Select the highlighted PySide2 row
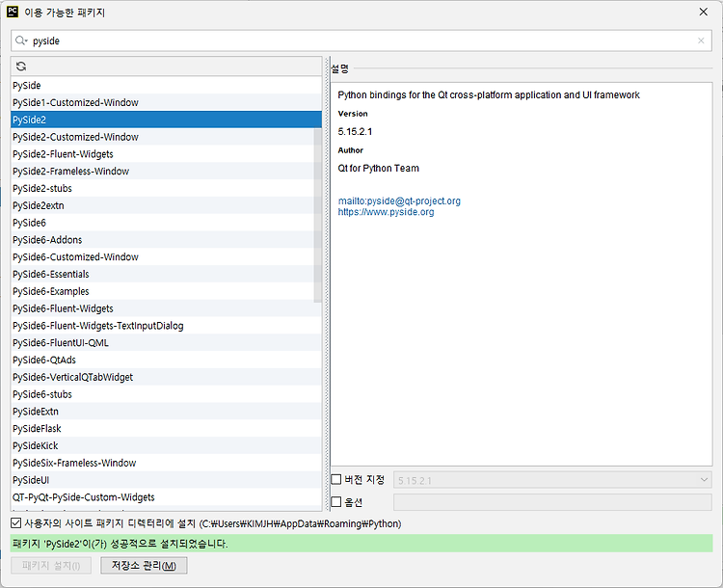 (166, 120)
